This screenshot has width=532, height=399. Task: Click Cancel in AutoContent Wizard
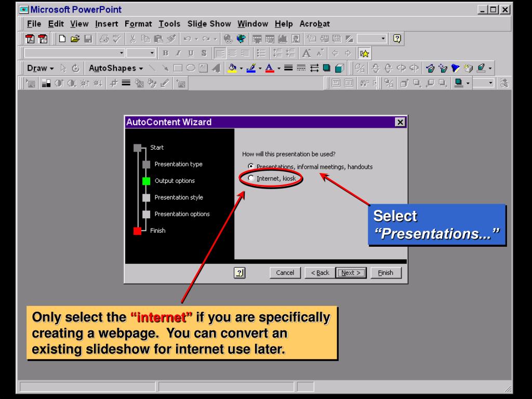click(x=285, y=273)
